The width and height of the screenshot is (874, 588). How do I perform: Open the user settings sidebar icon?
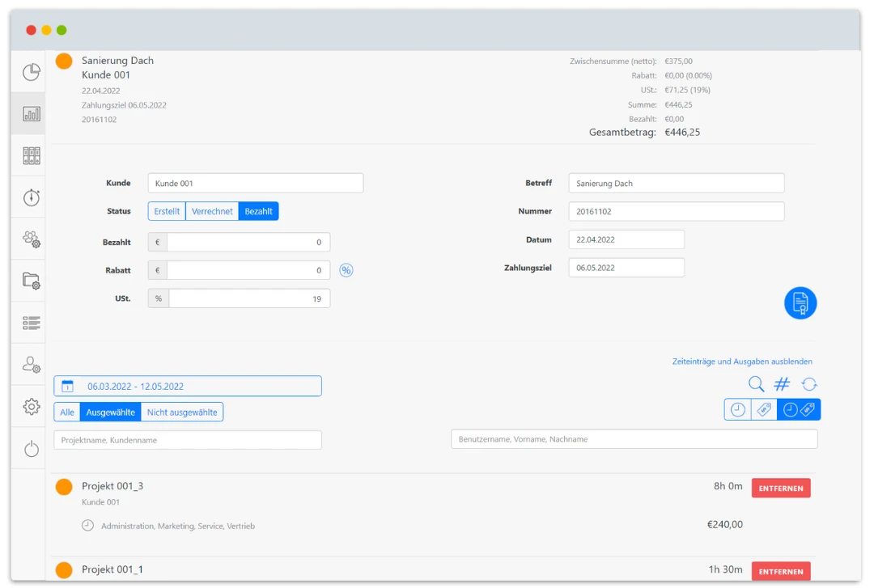(32, 365)
